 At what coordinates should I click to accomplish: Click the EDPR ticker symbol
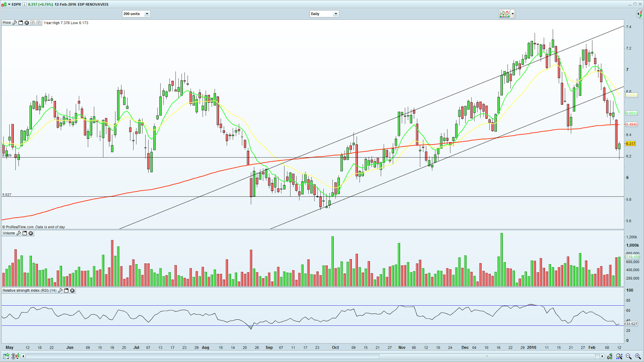click(17, 4)
